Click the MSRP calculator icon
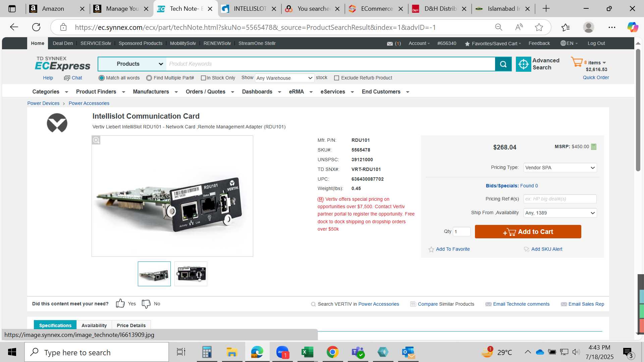Image resolution: width=644 pixels, height=362 pixels. (x=594, y=147)
